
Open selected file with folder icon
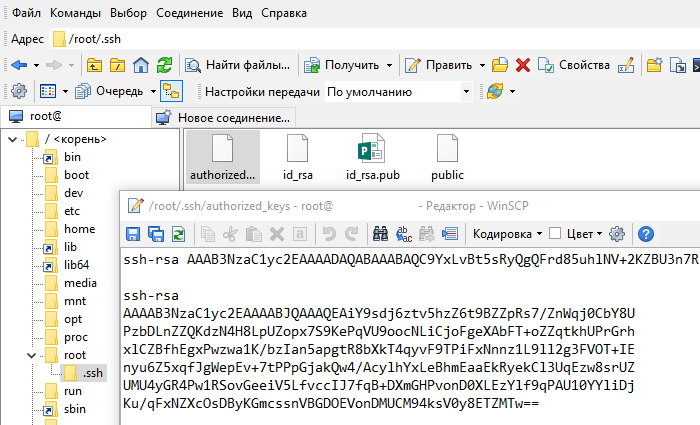point(500,65)
